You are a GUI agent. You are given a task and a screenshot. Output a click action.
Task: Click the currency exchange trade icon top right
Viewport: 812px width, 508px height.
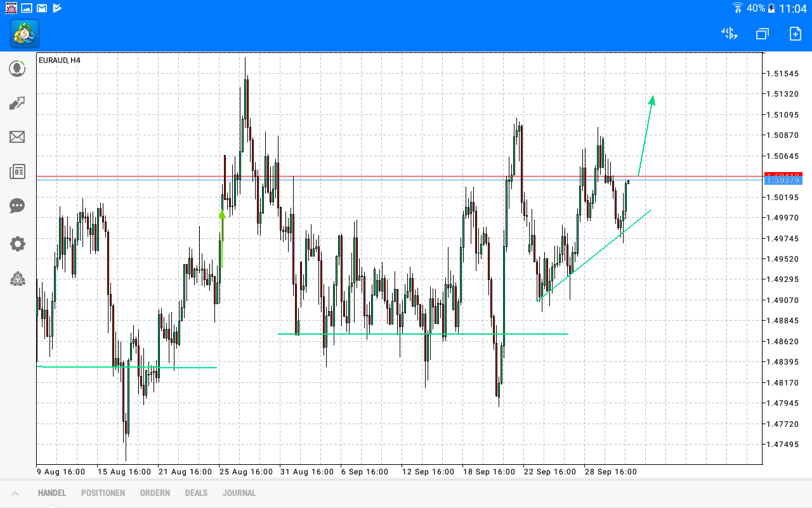coord(729,34)
